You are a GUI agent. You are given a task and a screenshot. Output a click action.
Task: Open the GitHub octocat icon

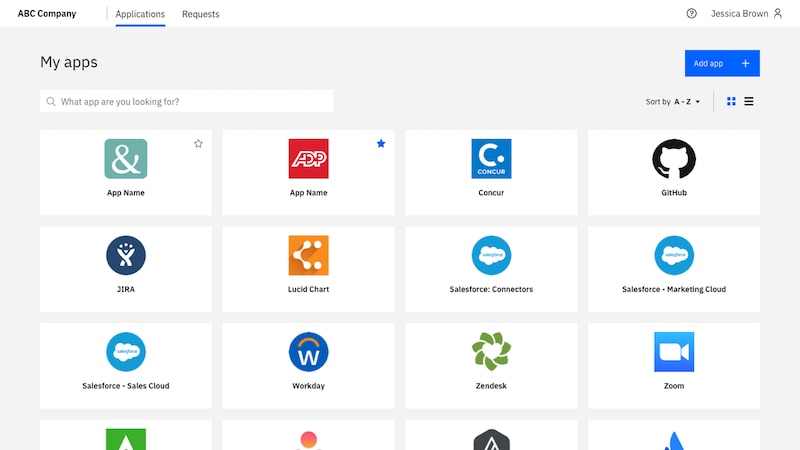pos(674,159)
